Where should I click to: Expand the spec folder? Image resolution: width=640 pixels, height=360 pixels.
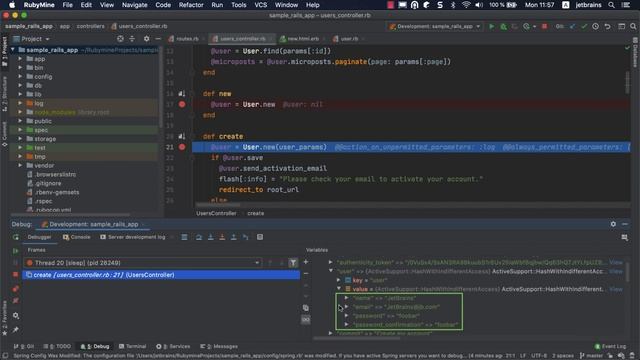point(20,130)
